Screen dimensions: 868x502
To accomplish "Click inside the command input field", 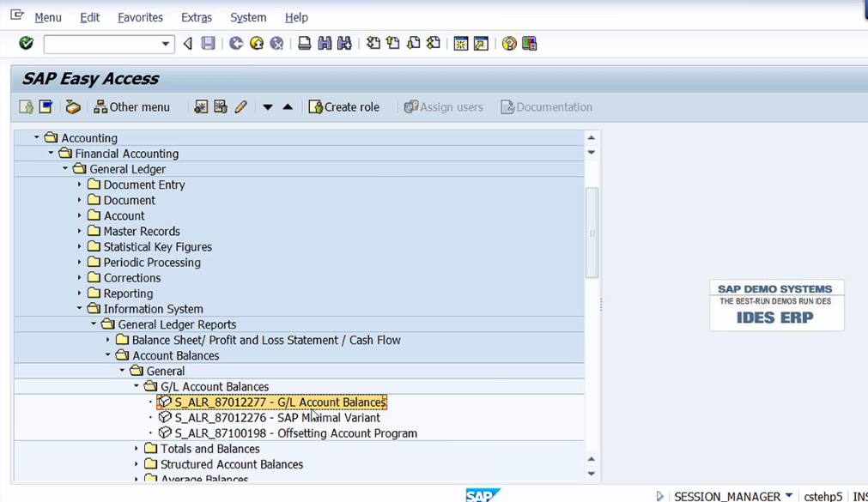I will [x=101, y=44].
